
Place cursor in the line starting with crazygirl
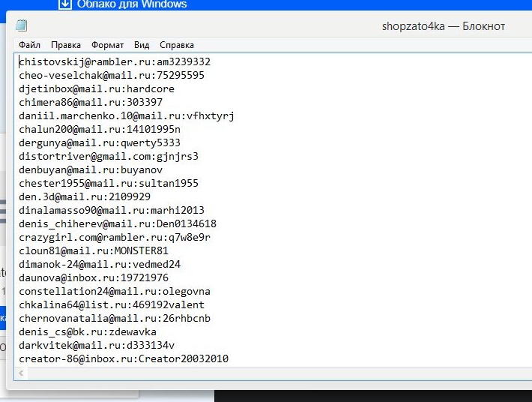(115, 237)
